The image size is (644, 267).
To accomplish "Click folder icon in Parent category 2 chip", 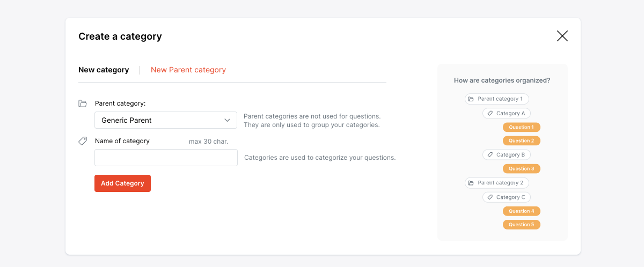I will click(471, 183).
